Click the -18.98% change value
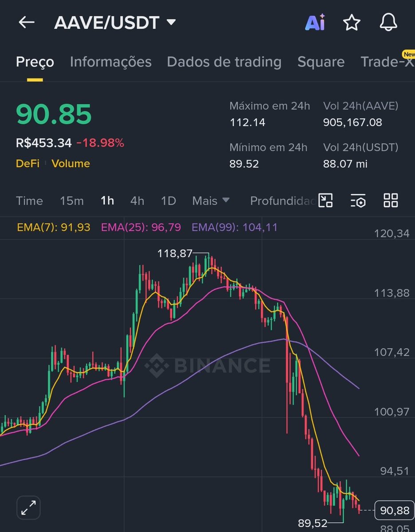Screen dimensions: 415x532 [100, 143]
